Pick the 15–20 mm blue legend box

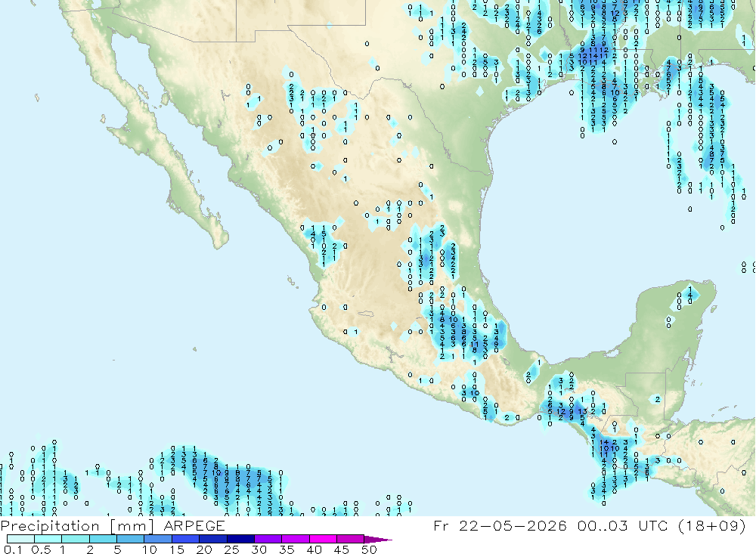click(185, 539)
